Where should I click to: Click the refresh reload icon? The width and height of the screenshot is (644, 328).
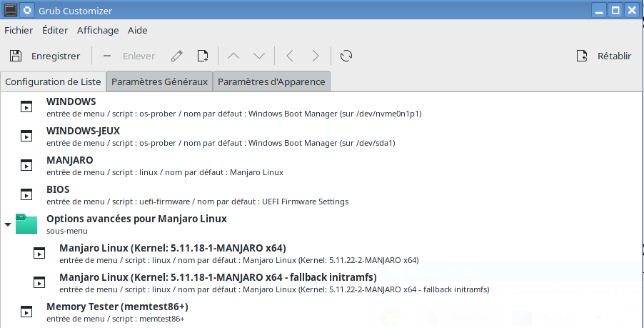click(x=346, y=56)
